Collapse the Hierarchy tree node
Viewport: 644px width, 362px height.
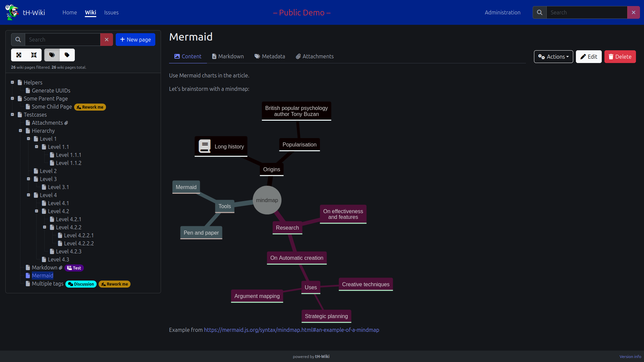coord(20,131)
